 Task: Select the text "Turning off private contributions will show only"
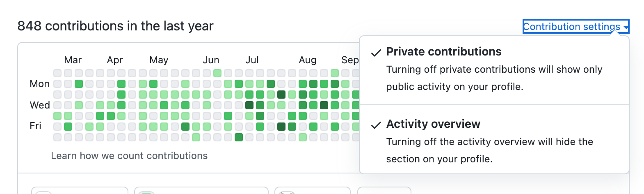pyautogui.click(x=494, y=69)
